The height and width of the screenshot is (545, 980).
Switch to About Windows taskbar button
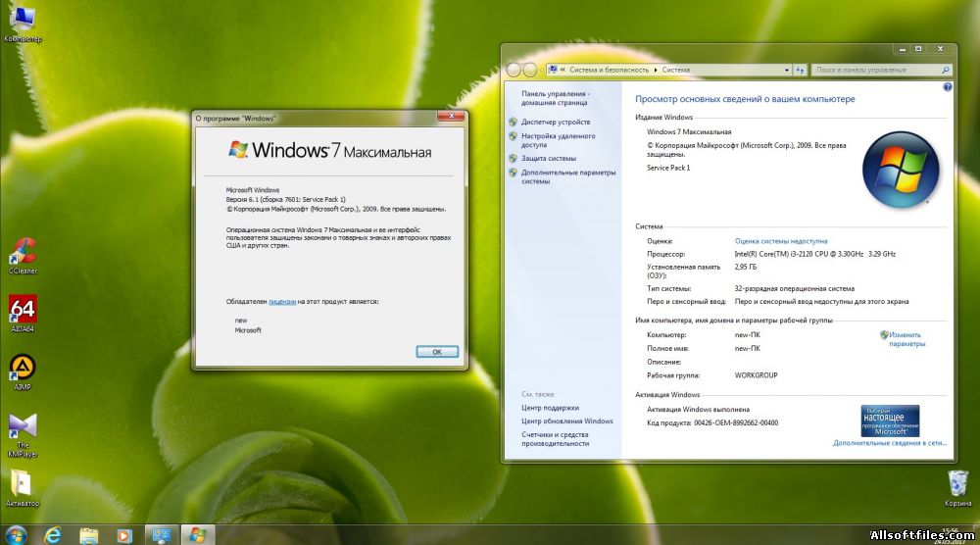[198, 535]
